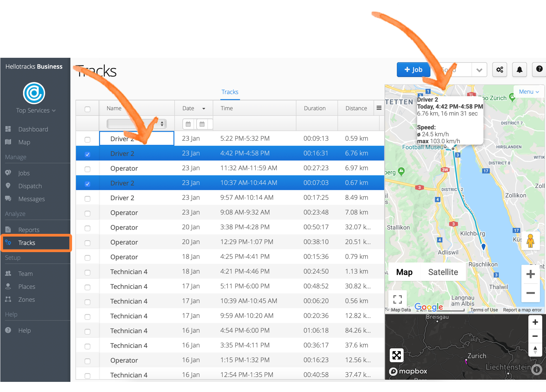Uncheck the Driver 2 4:42 PM track
The image size is (546, 392).
[88, 154]
